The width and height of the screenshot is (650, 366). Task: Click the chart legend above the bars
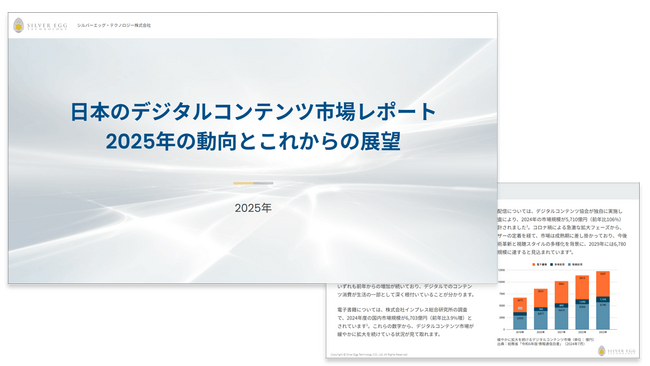click(x=557, y=264)
